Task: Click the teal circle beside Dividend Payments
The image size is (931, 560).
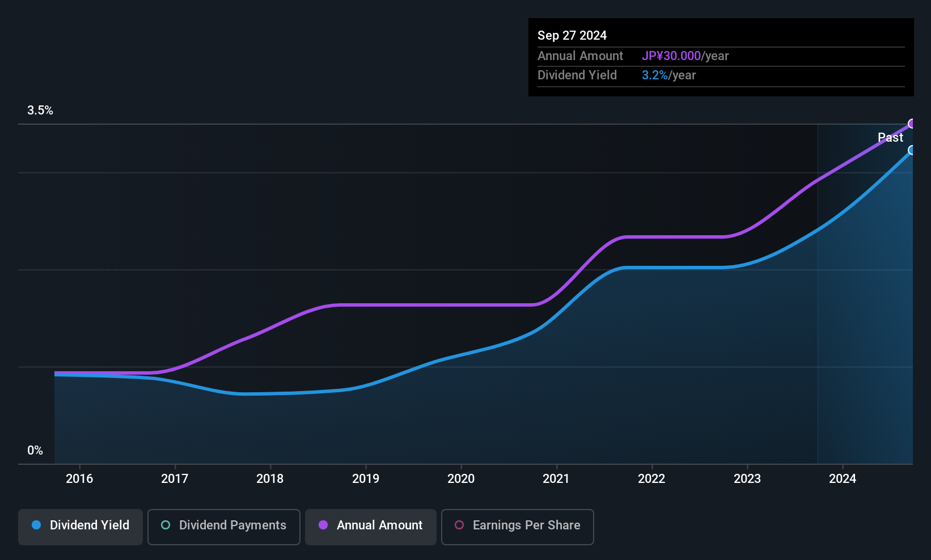Action: pyautogui.click(x=166, y=525)
